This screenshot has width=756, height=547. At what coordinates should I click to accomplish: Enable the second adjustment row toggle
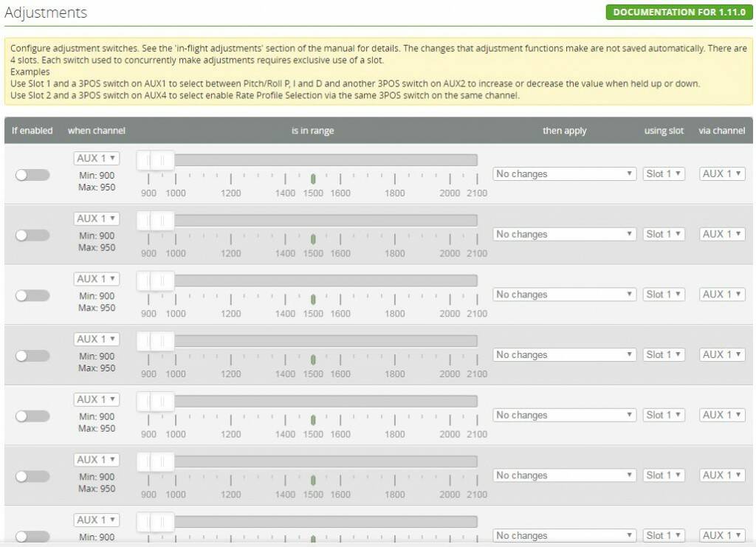[x=32, y=235]
